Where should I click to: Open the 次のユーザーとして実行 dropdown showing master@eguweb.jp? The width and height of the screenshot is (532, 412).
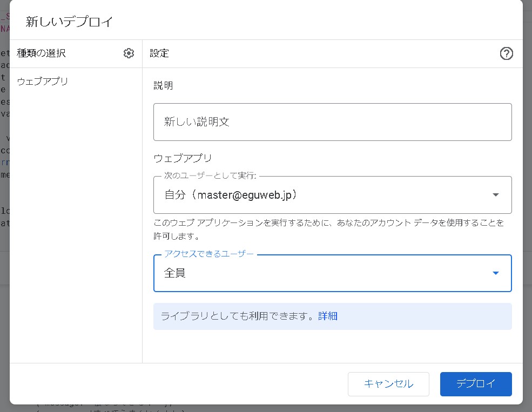coord(324,195)
